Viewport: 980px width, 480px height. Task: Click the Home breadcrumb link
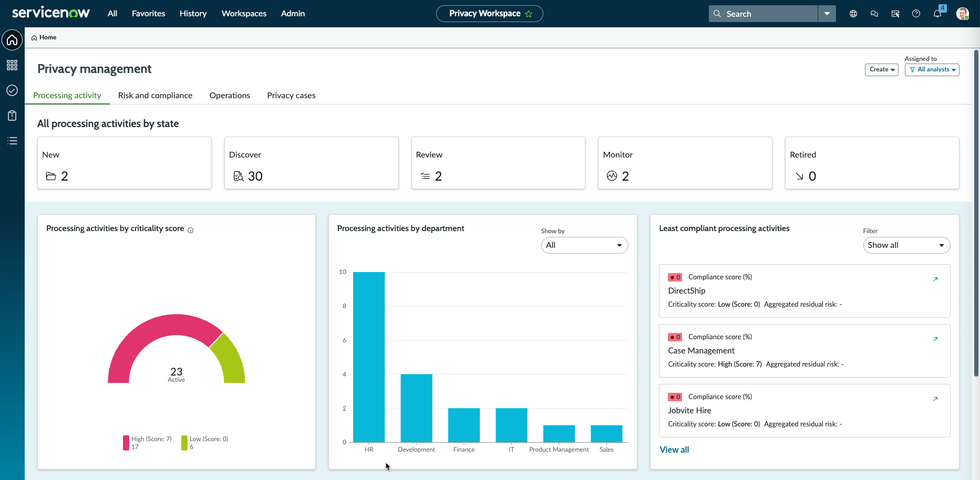pyautogui.click(x=48, y=38)
